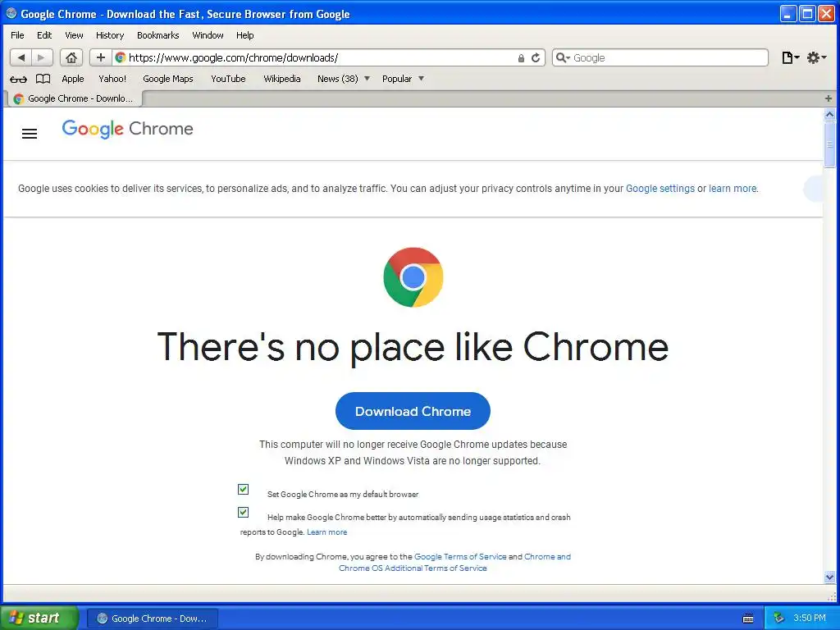Click the Chrome favicon in the address bar
Image resolution: width=840 pixels, height=630 pixels.
121,57
